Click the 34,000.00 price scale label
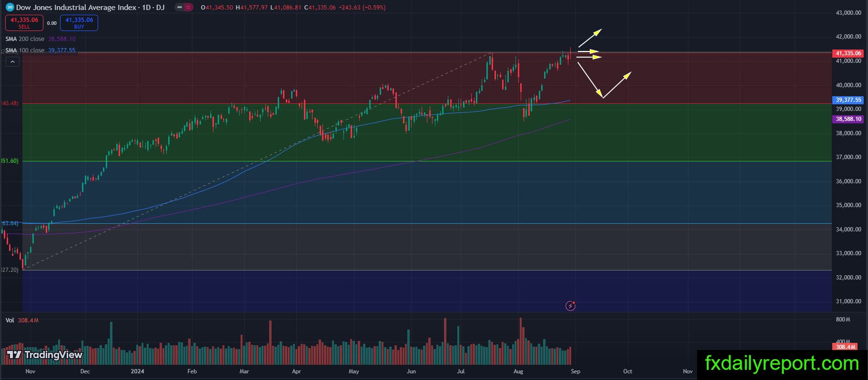868x380 pixels. click(848, 230)
